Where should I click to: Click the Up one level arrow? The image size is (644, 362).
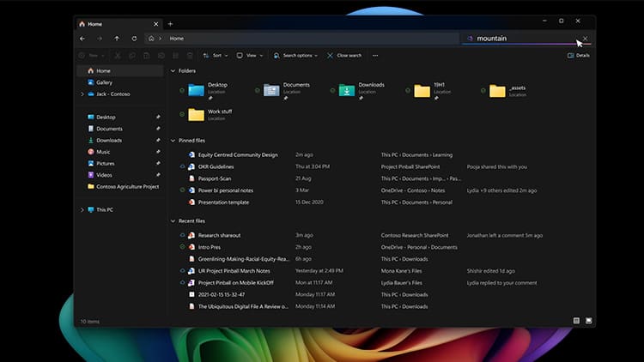(117, 39)
